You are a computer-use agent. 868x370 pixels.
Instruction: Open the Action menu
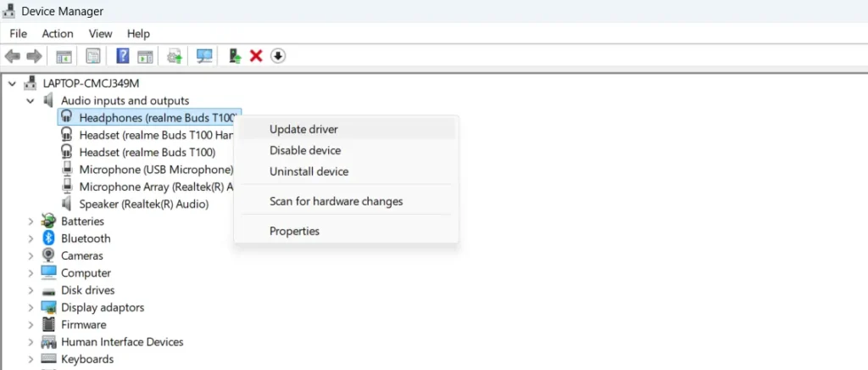coord(58,34)
